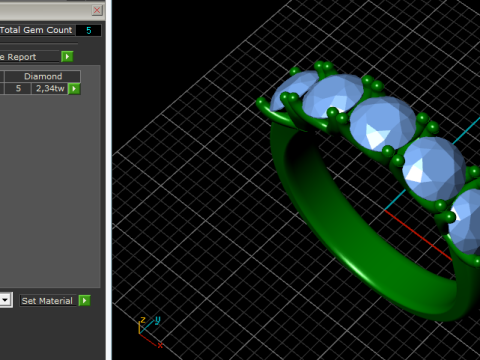Select the center blue gemstone
Screen dimensions: 480x360
tap(383, 123)
